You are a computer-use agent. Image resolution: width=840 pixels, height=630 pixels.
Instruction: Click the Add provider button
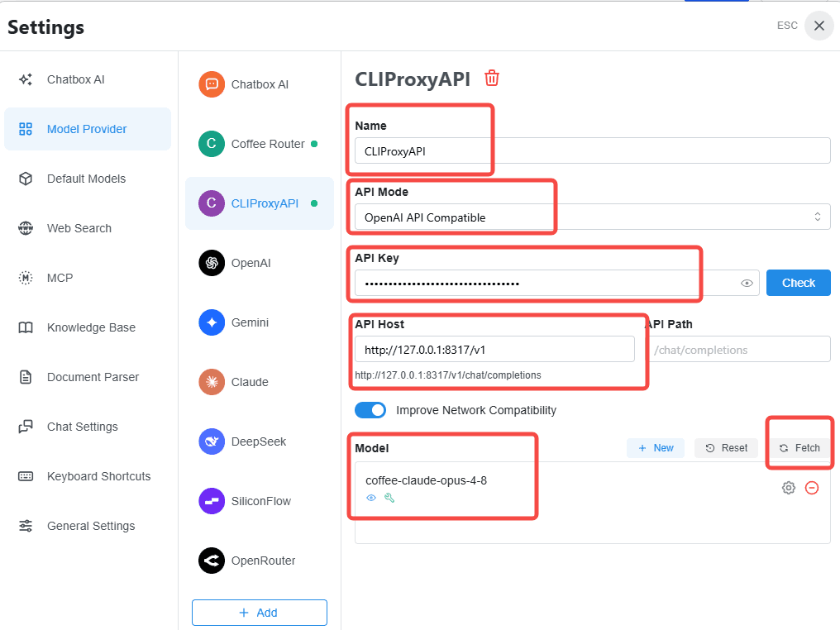260,613
